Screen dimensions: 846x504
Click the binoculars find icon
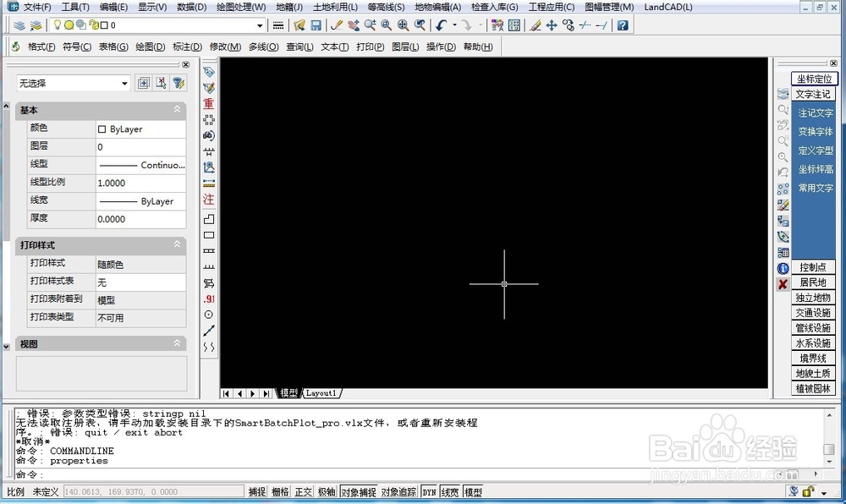click(x=209, y=135)
